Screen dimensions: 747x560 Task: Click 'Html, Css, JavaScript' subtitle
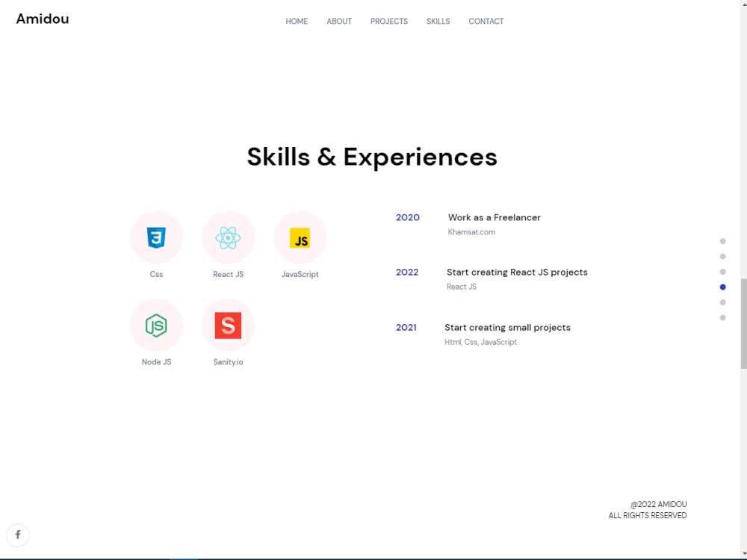coord(480,342)
